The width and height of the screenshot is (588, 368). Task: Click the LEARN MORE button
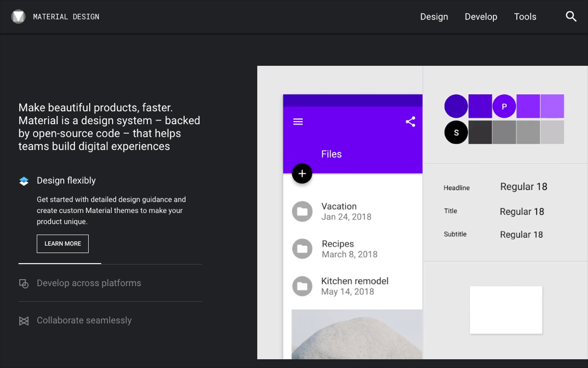63,244
